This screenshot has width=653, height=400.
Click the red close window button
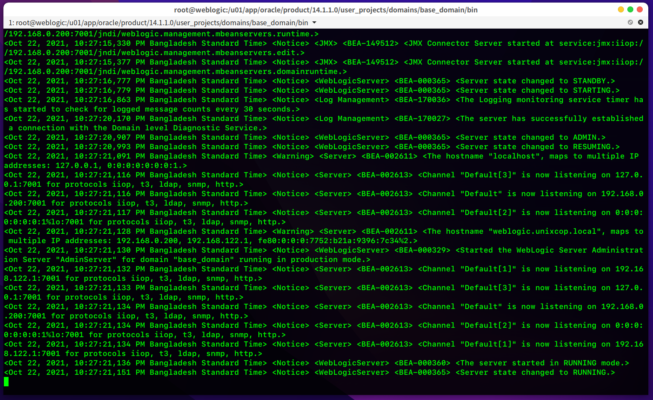(x=640, y=10)
